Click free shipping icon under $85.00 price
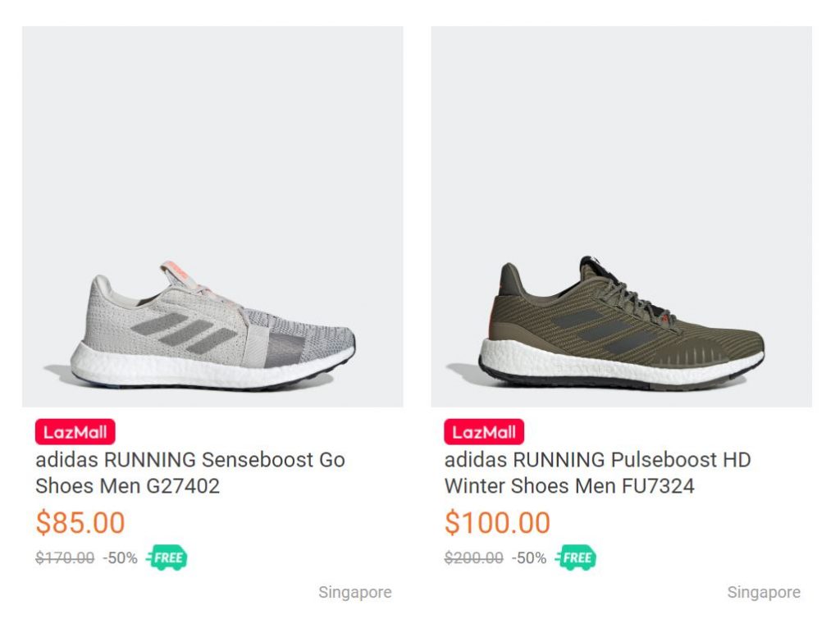840x637 pixels. (167, 558)
